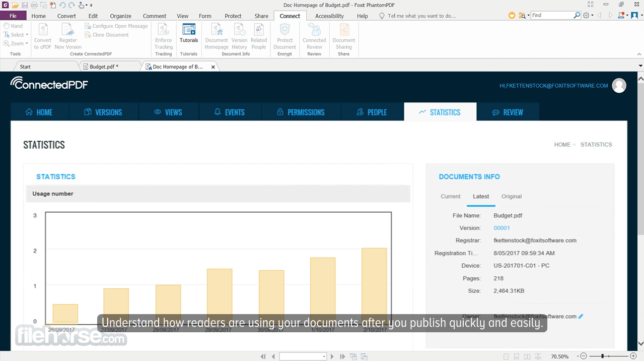Go to first page using status bar arrow
The image size is (644, 361).
point(263,356)
